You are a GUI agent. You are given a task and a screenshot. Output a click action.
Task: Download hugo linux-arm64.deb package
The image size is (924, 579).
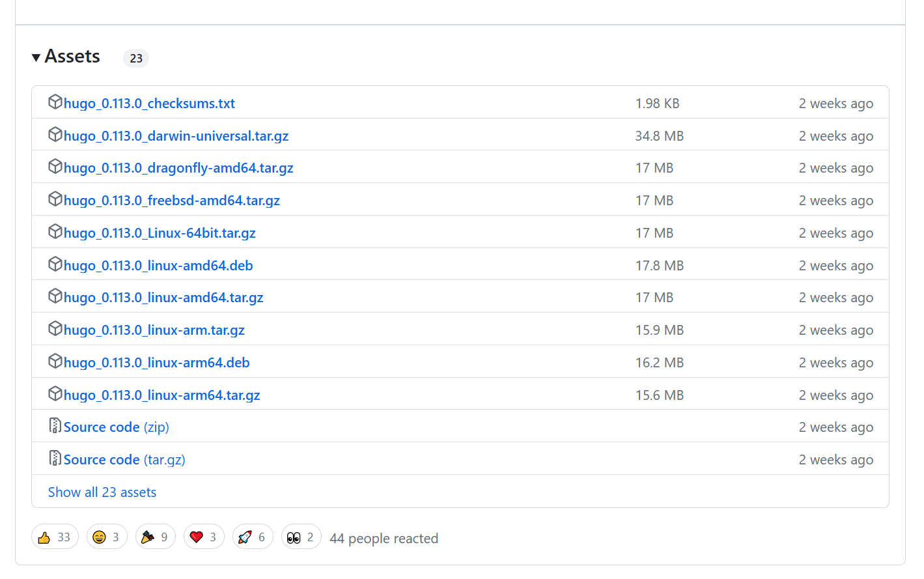point(157,363)
